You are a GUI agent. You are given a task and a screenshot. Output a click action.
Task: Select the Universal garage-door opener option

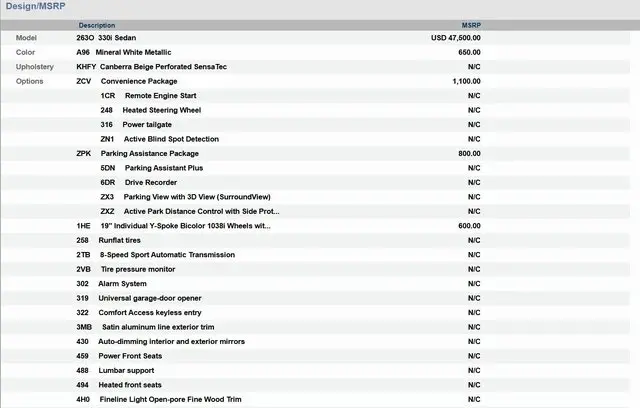(149, 298)
